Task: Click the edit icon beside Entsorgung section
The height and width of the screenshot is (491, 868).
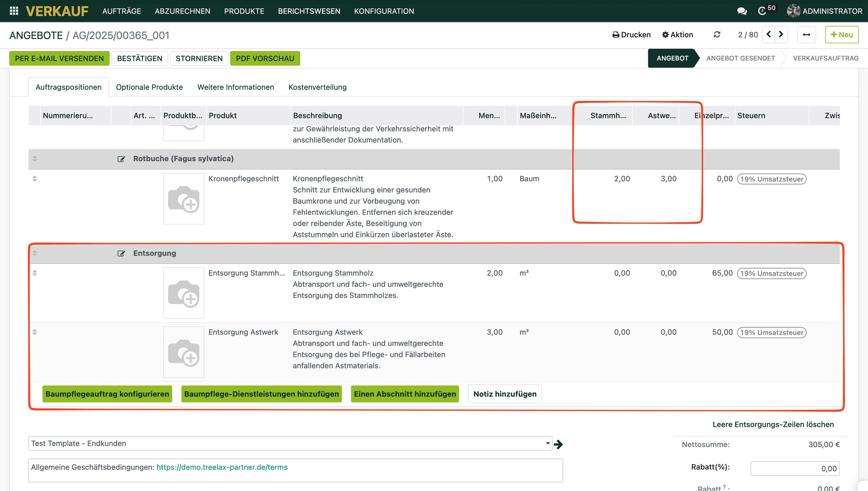Action: pyautogui.click(x=121, y=253)
